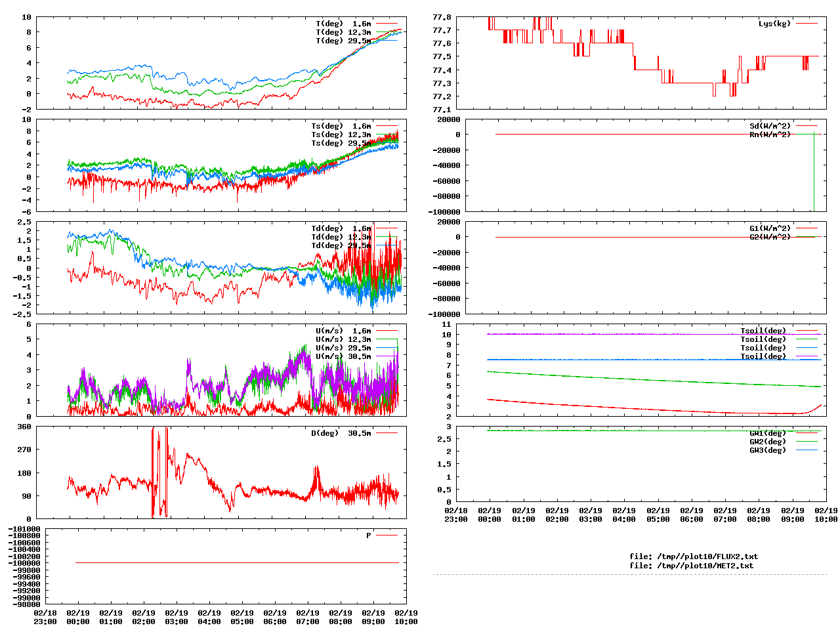Viewport: 840px width, 630px height.
Task: Pick the 'GW3(deg)' legend entry
Action: 768,450
